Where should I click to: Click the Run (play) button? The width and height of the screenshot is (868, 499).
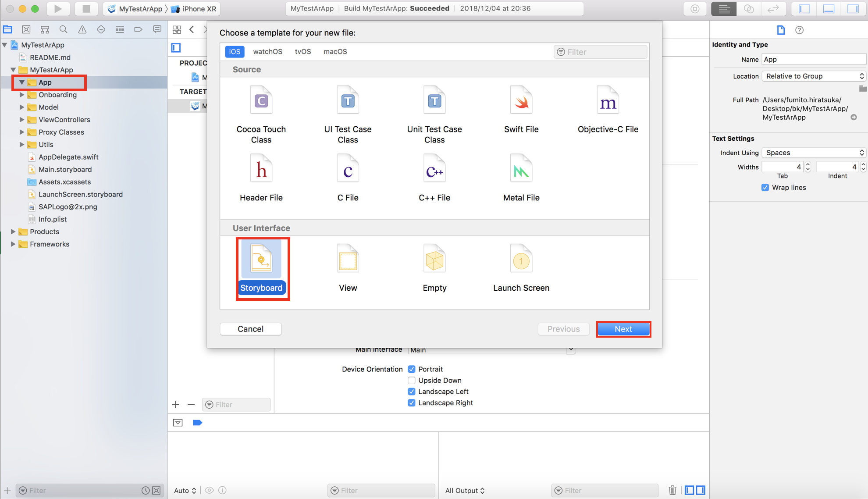(x=58, y=8)
